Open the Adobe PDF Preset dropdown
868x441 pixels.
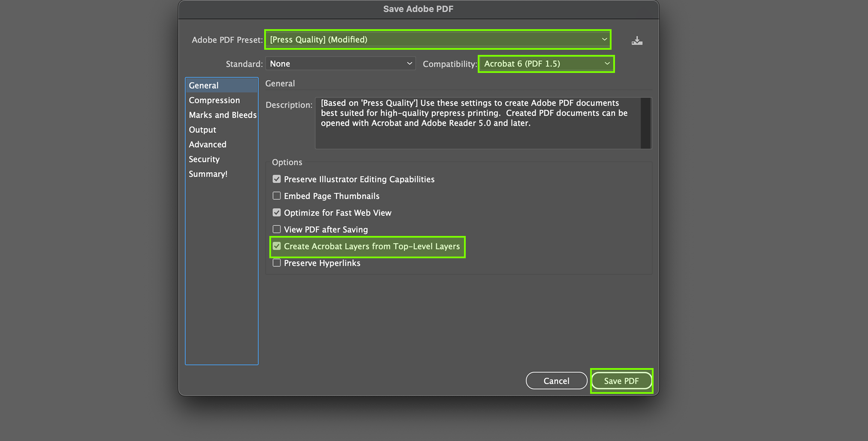coord(437,39)
